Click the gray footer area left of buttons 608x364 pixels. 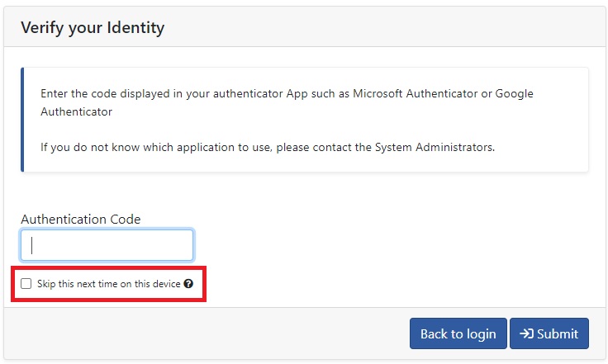click(x=207, y=333)
